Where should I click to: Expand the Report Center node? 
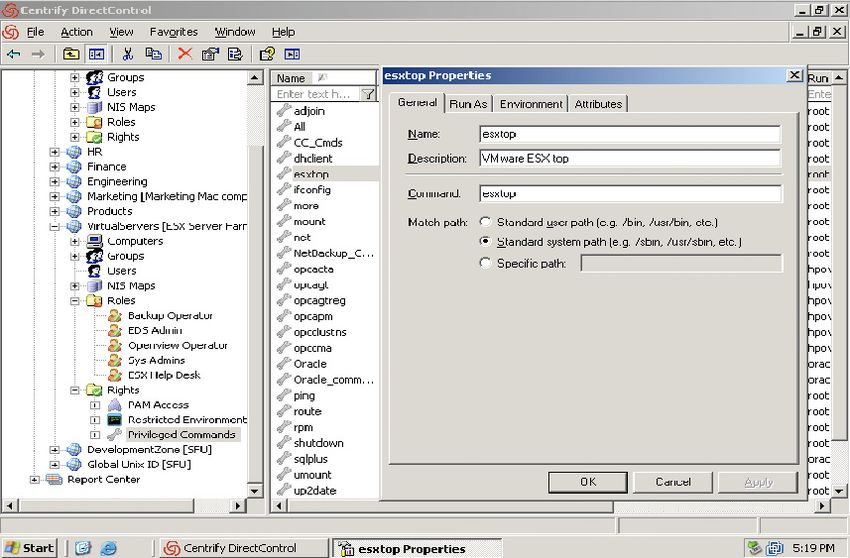(x=34, y=479)
